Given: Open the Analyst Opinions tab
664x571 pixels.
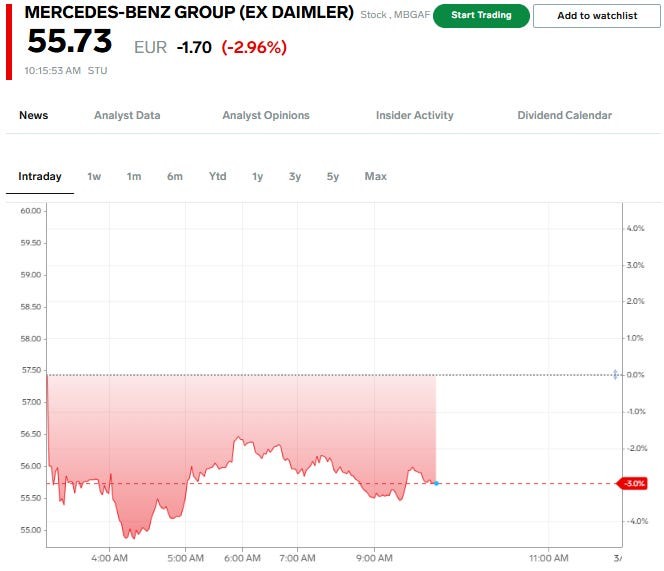Looking at the screenshot, I should tap(266, 115).
